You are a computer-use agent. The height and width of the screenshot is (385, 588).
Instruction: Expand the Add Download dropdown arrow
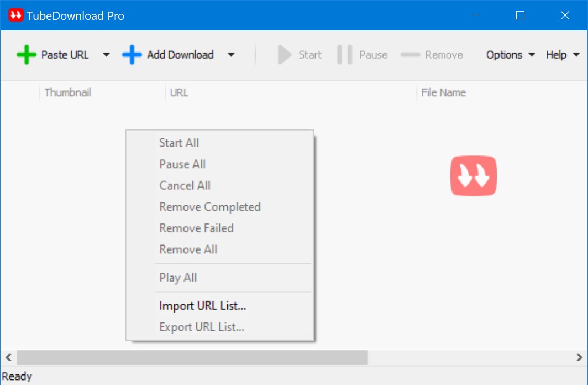[230, 54]
